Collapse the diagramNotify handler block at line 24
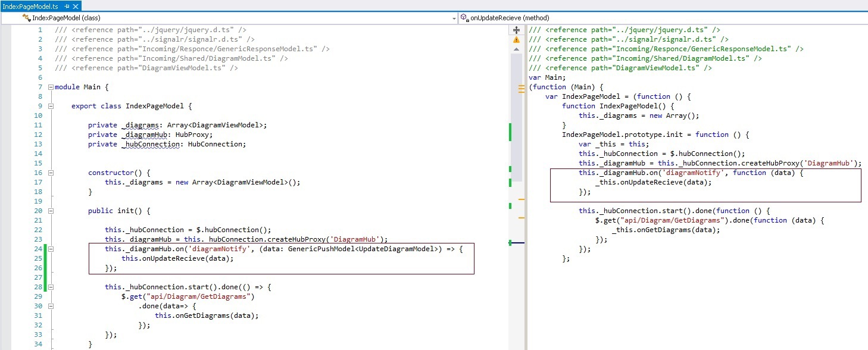868x350 pixels. pyautogui.click(x=51, y=249)
